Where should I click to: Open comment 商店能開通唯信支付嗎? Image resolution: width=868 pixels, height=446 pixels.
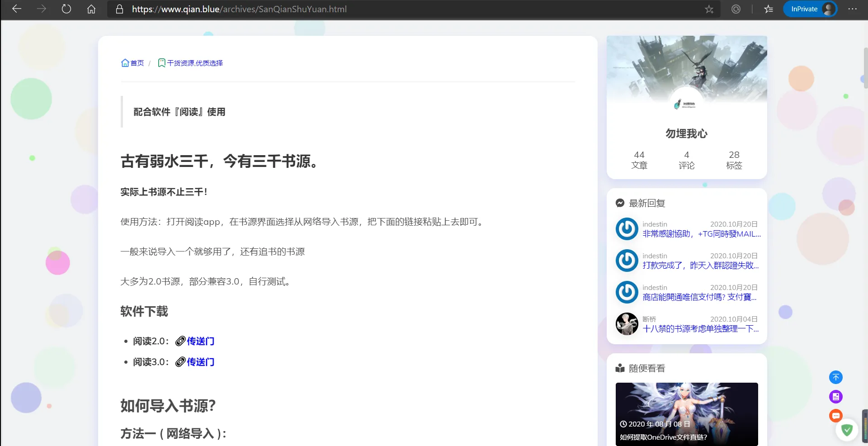(699, 297)
